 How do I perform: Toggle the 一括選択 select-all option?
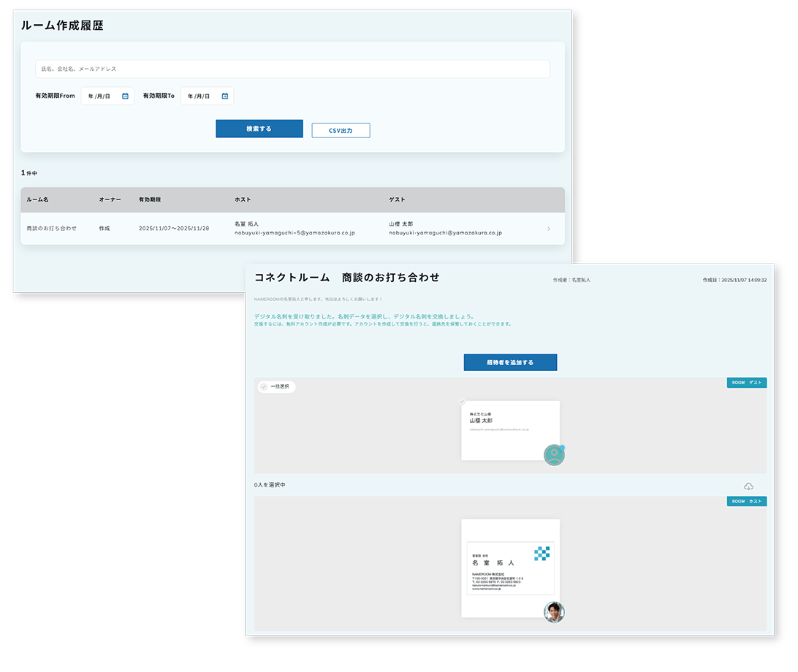275,386
